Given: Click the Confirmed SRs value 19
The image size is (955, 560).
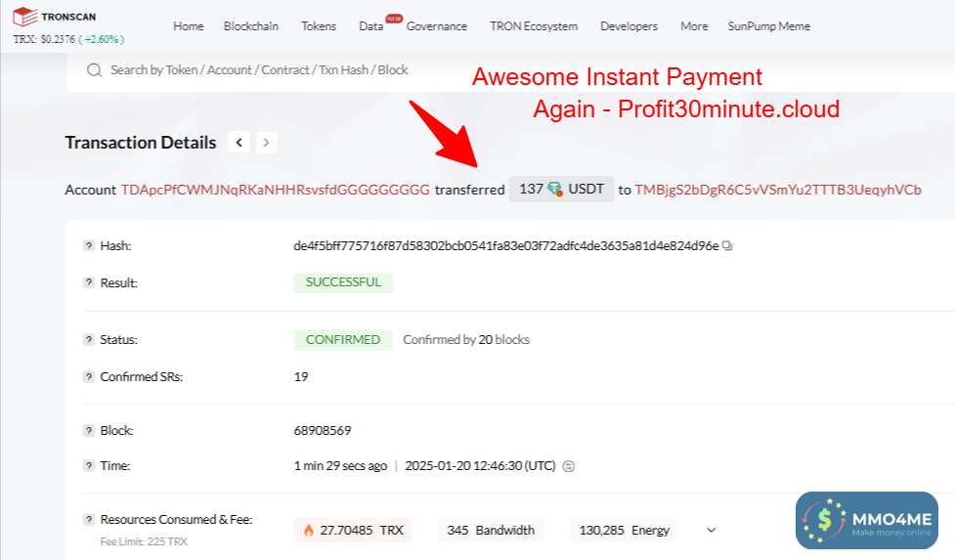Looking at the screenshot, I should (301, 377).
